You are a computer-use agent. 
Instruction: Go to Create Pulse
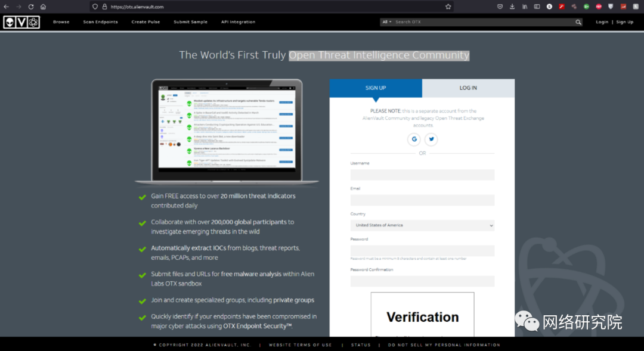coord(145,22)
